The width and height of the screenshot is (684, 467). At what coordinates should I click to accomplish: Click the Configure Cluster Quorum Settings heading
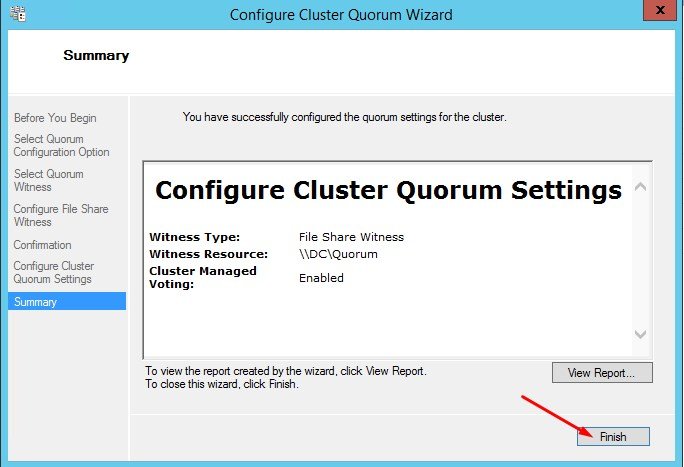(388, 190)
